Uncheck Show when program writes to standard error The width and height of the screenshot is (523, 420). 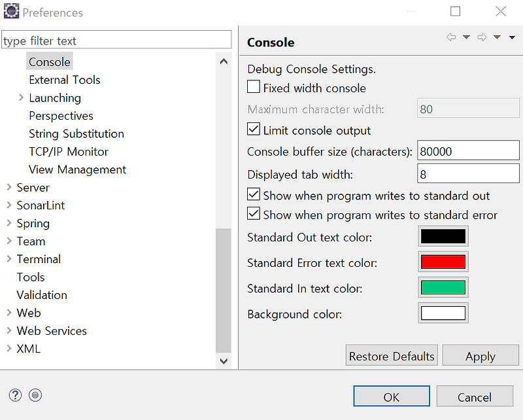pos(254,214)
